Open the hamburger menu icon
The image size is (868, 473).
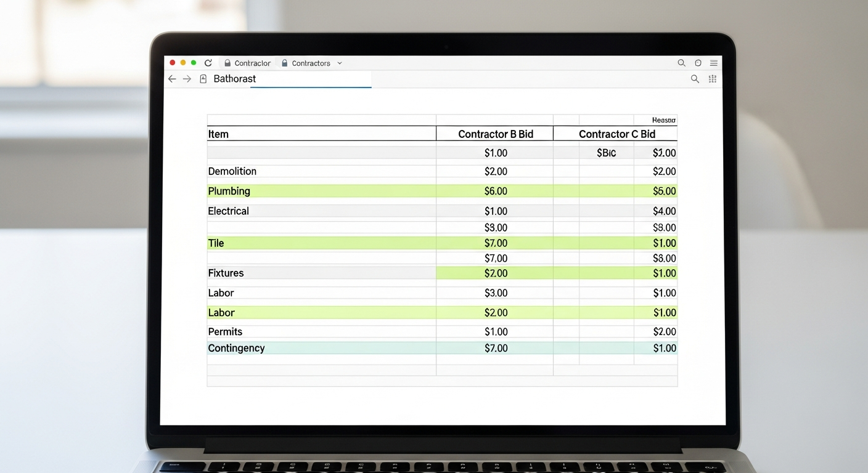(x=713, y=63)
